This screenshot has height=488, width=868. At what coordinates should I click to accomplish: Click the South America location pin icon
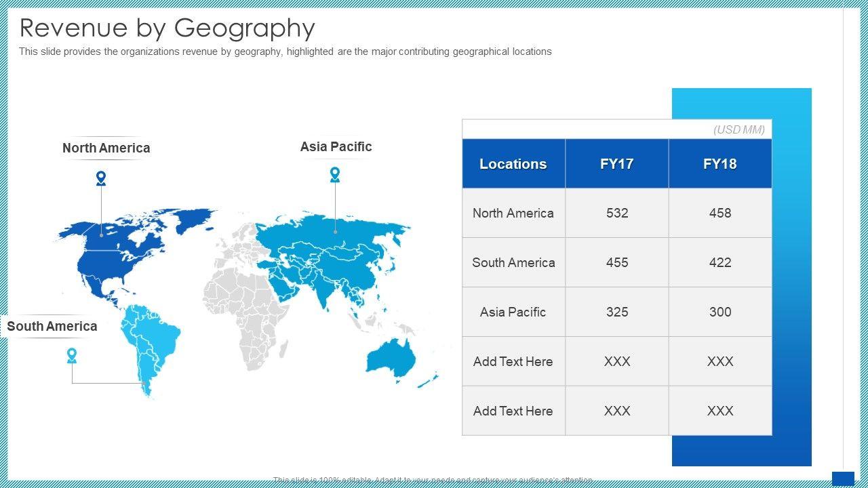[72, 355]
